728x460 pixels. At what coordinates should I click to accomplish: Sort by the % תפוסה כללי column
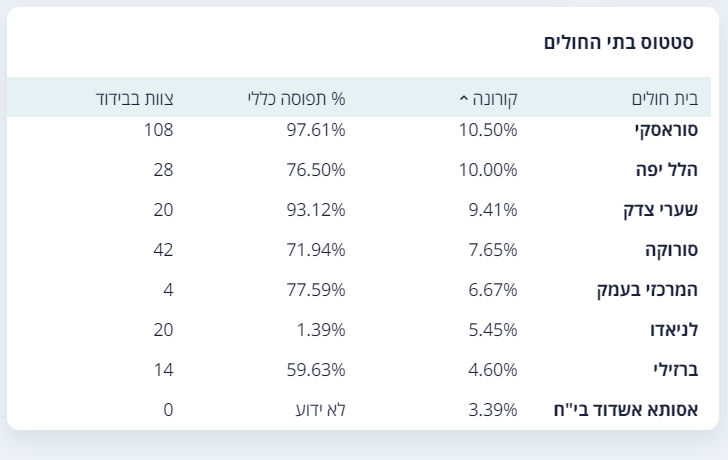point(297,98)
